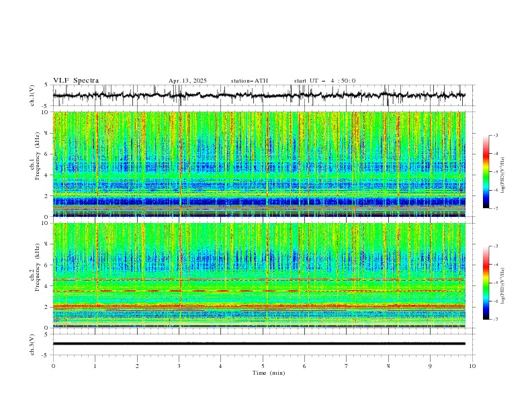
Task: Click the ch.1 PSD color bar
Action: [486, 171]
